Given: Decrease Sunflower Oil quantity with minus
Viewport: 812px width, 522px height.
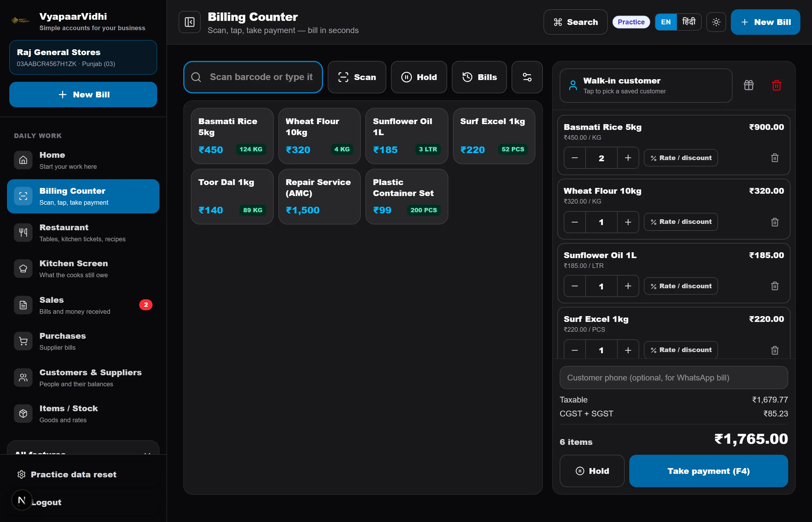Looking at the screenshot, I should [574, 286].
